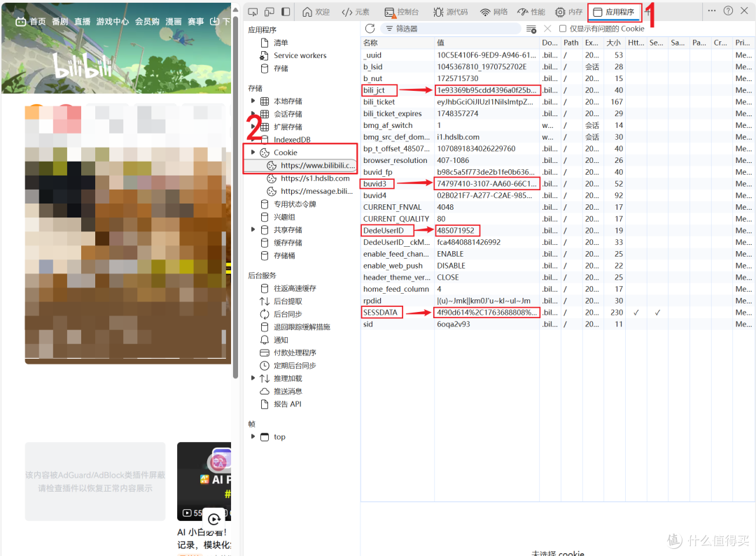756x556 pixels.
Task: Expand 本地存储 tree node
Action: click(253, 101)
